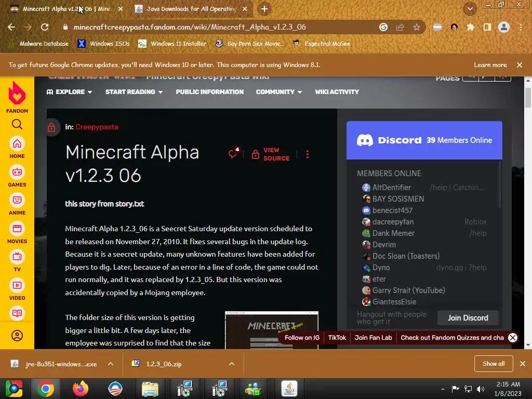Image resolution: width=532 pixels, height=399 pixels.
Task: Open options for jre-8u351 download
Action: [111, 364]
